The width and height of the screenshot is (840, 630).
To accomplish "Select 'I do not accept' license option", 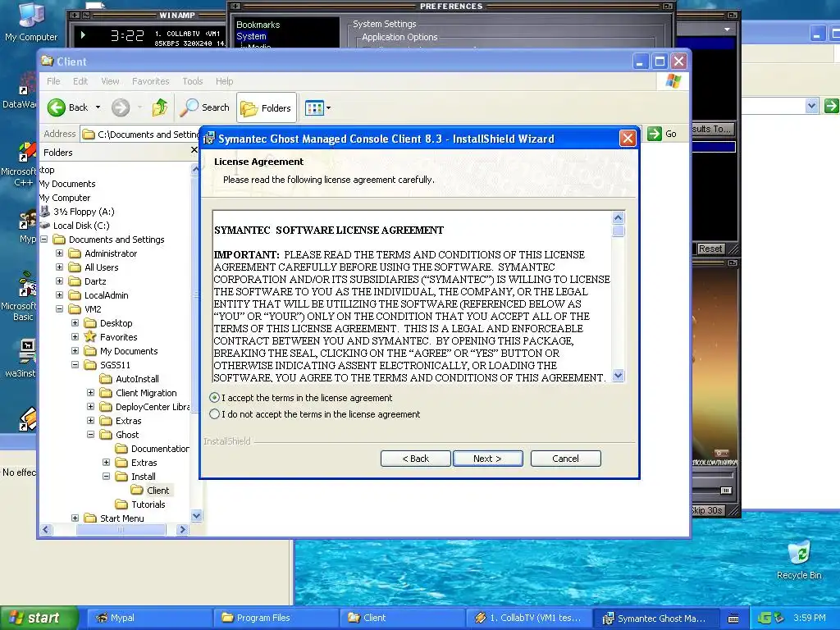I will (x=215, y=414).
